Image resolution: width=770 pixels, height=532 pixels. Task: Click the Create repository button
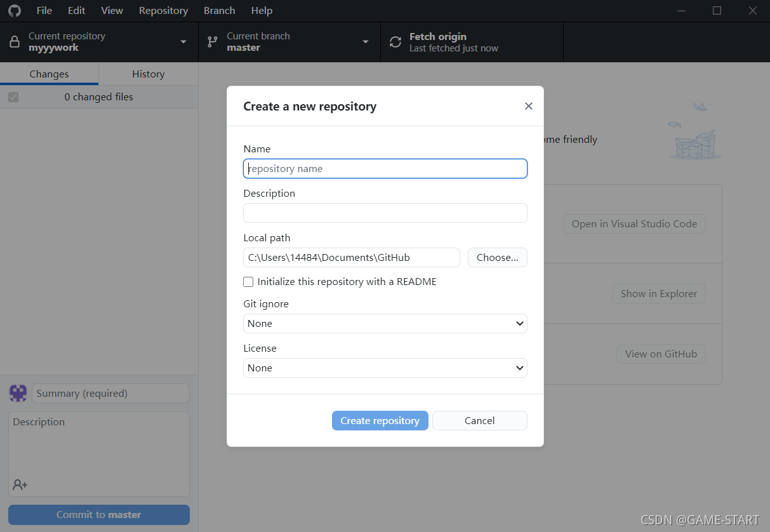(380, 420)
